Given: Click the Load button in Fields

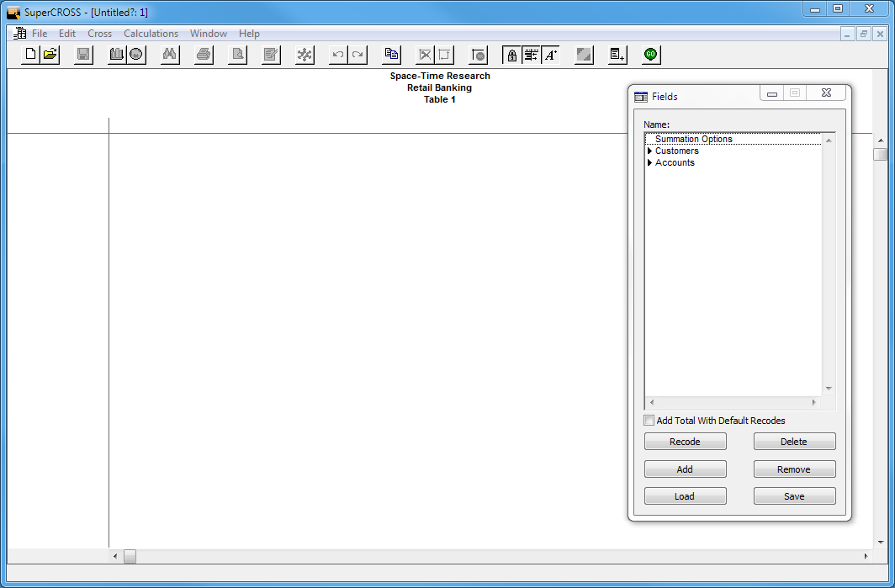Looking at the screenshot, I should 685,496.
